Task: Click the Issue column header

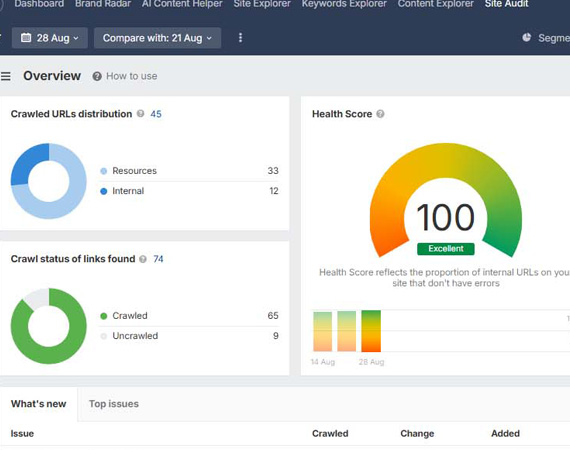Action: pyautogui.click(x=22, y=434)
